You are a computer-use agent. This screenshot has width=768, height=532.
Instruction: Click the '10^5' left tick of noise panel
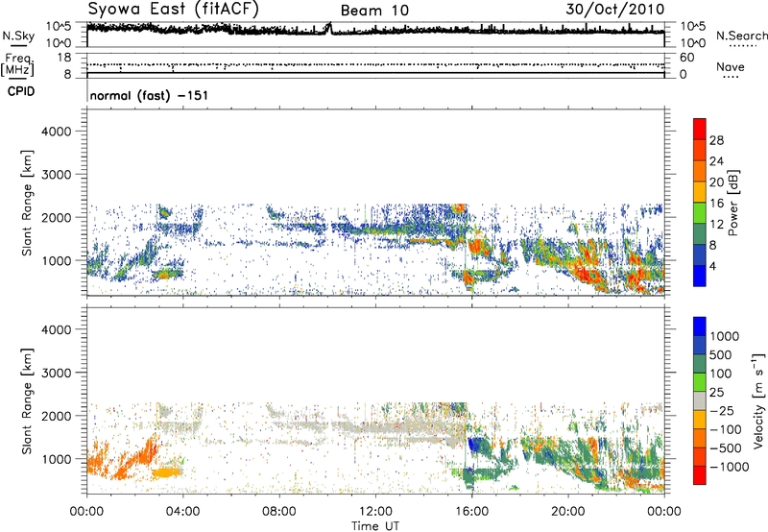click(x=59, y=27)
